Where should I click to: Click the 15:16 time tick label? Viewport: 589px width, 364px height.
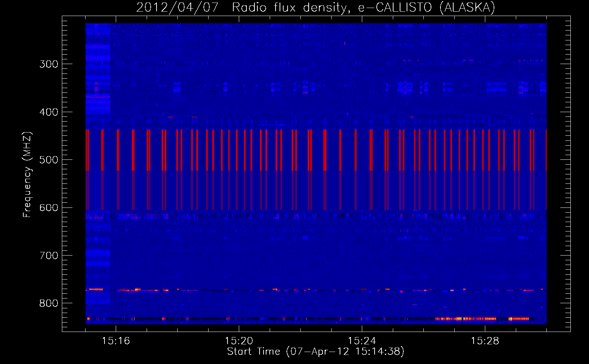pyautogui.click(x=116, y=341)
